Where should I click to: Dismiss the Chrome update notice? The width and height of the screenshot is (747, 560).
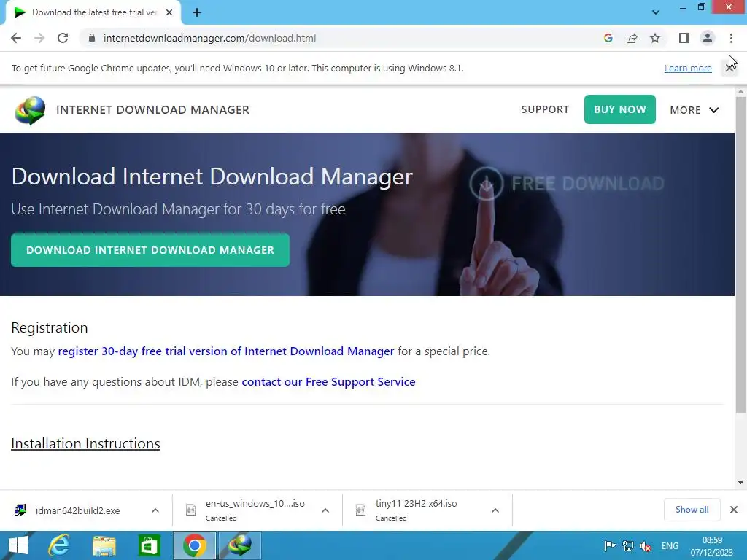pos(729,68)
